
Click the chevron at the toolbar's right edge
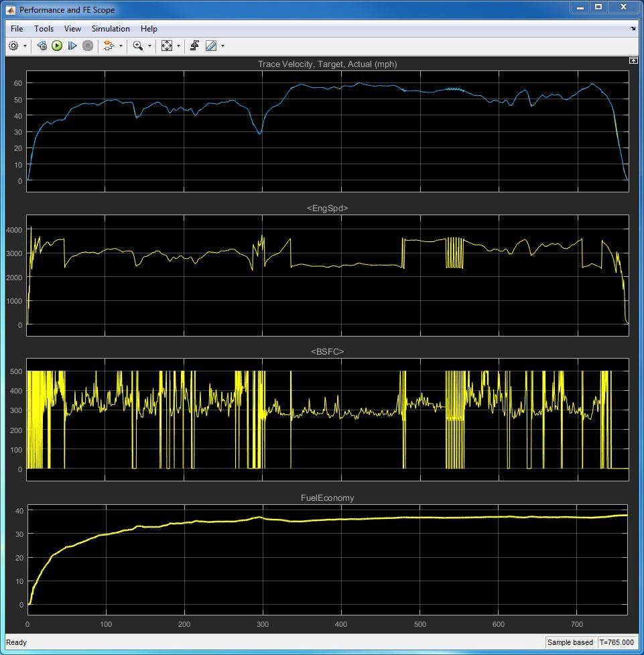pos(633,29)
